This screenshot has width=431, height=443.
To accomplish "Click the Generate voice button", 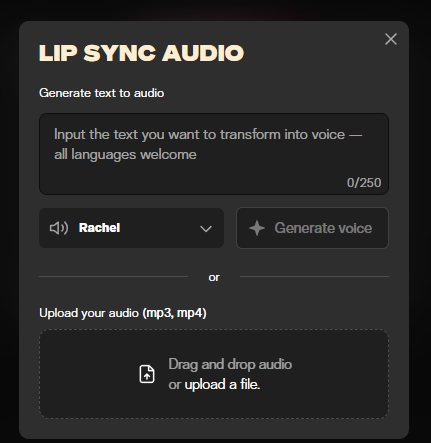I will tap(312, 228).
